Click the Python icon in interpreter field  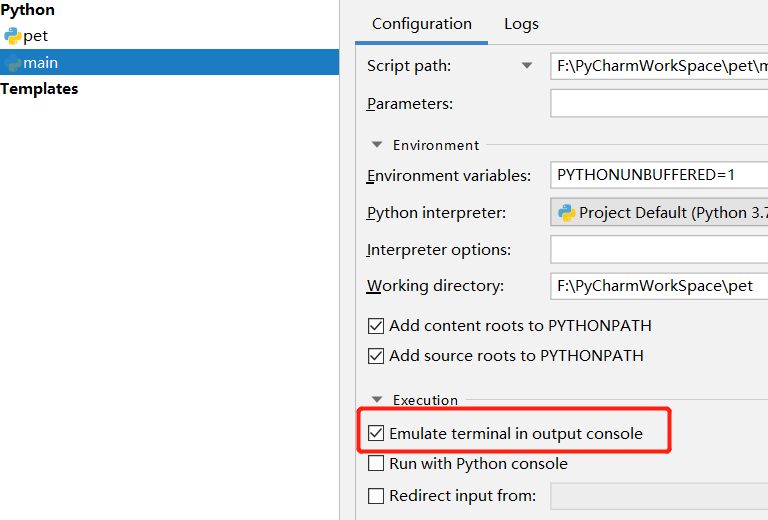pos(567,212)
